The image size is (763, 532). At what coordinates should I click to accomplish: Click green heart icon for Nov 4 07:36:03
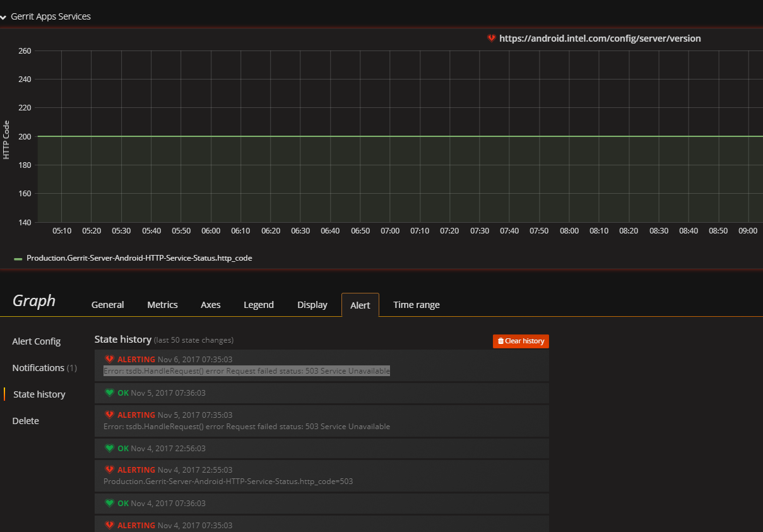coord(109,503)
